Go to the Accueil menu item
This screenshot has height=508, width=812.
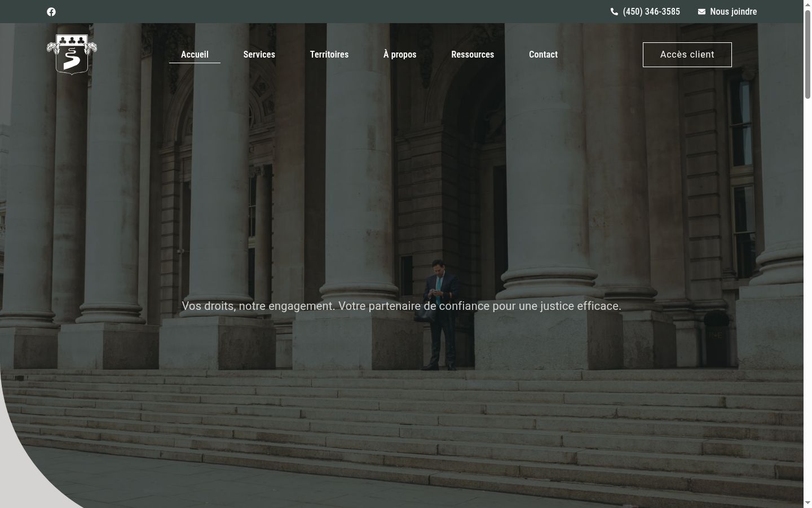(x=195, y=54)
